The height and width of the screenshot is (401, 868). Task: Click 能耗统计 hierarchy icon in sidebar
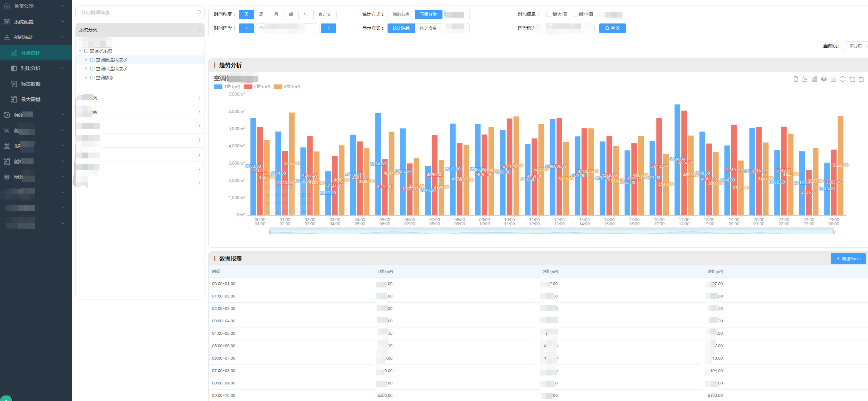tap(7, 37)
